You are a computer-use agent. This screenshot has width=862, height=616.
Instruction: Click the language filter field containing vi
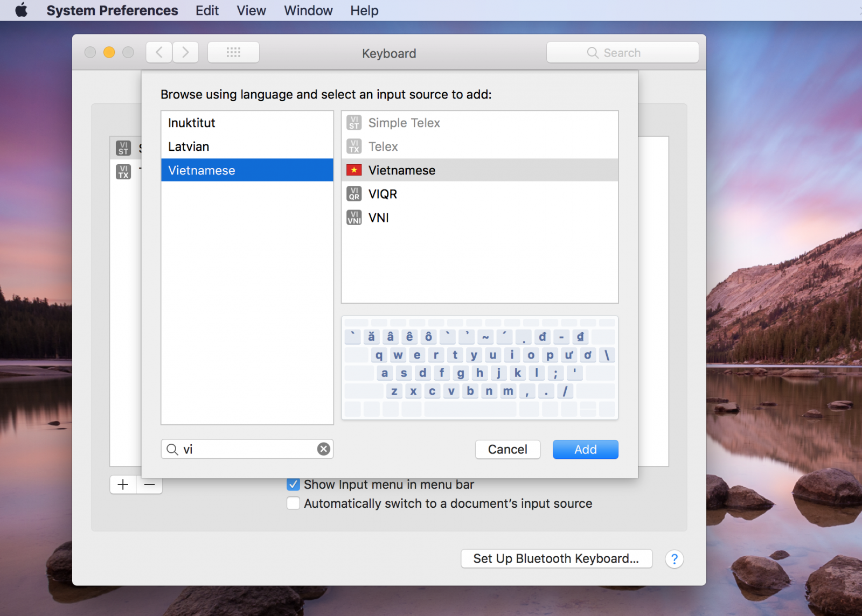tap(247, 449)
